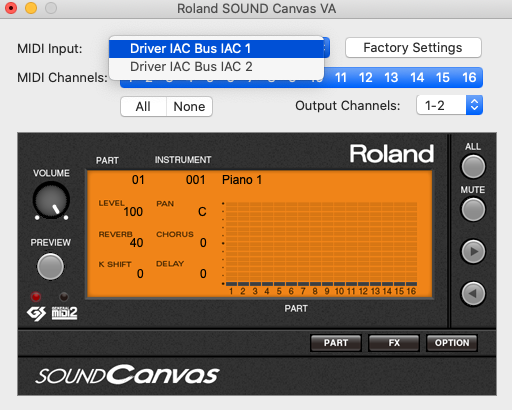The width and height of the screenshot is (512, 410).
Task: Click the GS logo icon
Action: tap(36, 314)
